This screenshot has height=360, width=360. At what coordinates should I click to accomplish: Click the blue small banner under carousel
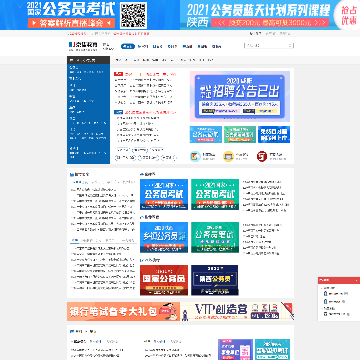[x=206, y=134]
